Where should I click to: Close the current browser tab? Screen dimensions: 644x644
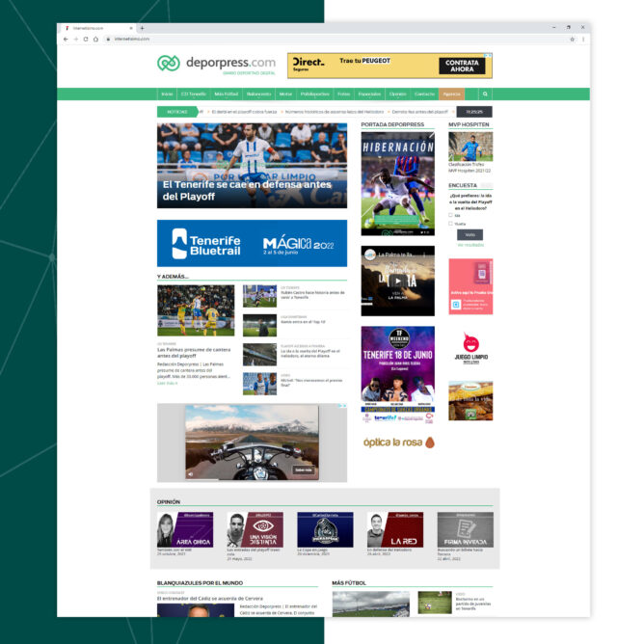[131, 28]
